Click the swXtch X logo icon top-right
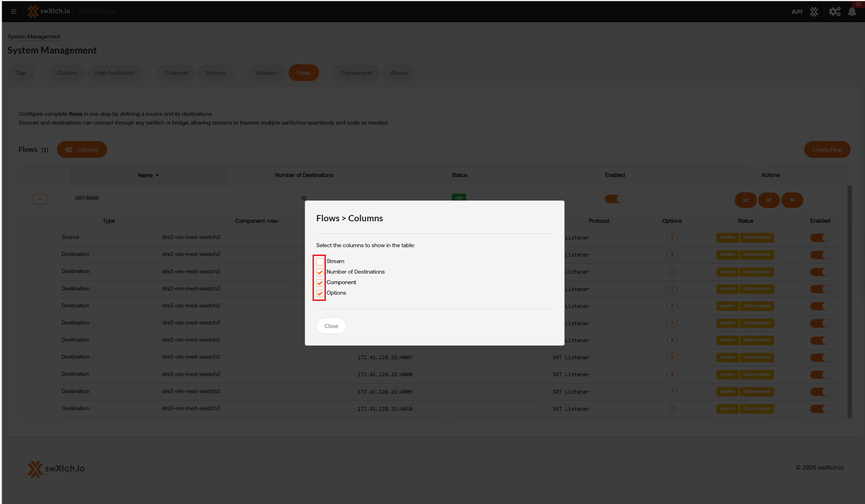This screenshot has width=865, height=504. click(x=814, y=12)
